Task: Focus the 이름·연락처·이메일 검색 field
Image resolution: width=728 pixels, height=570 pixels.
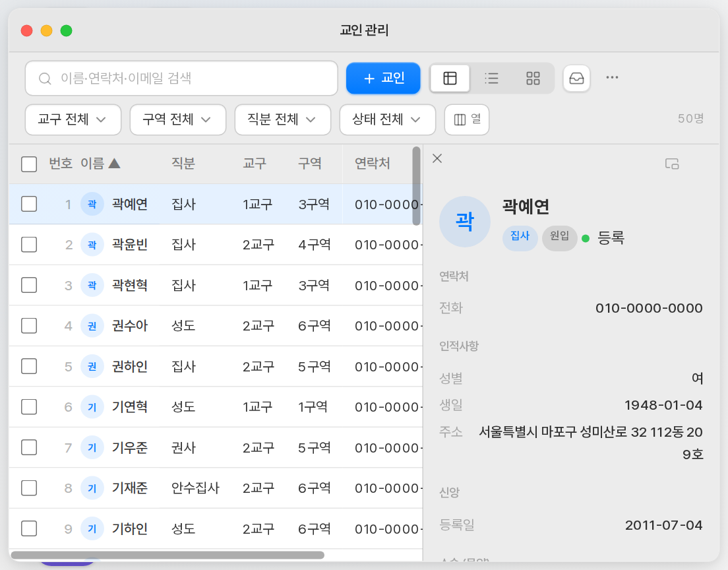Action: (x=181, y=79)
